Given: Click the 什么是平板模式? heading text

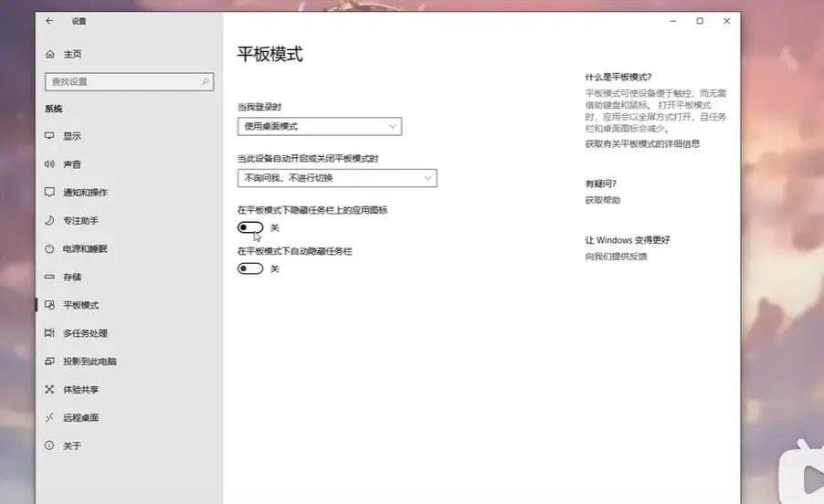Looking at the screenshot, I should (x=618, y=78).
